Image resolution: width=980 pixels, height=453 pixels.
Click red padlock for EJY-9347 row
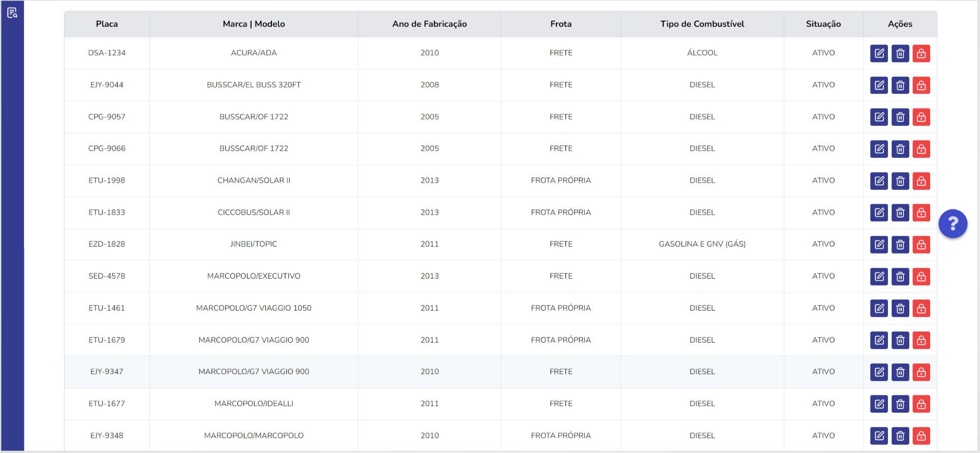921,372
